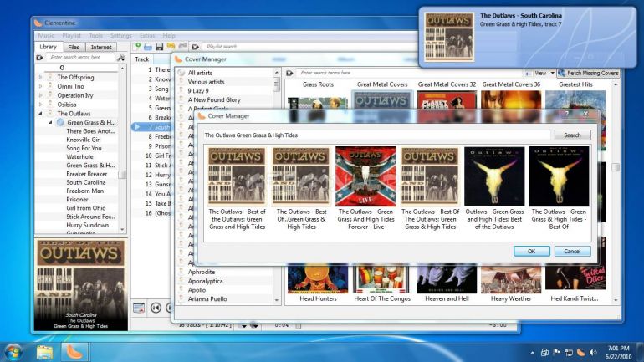Click the previous track button
The width and height of the screenshot is (644, 362).
click(x=156, y=308)
